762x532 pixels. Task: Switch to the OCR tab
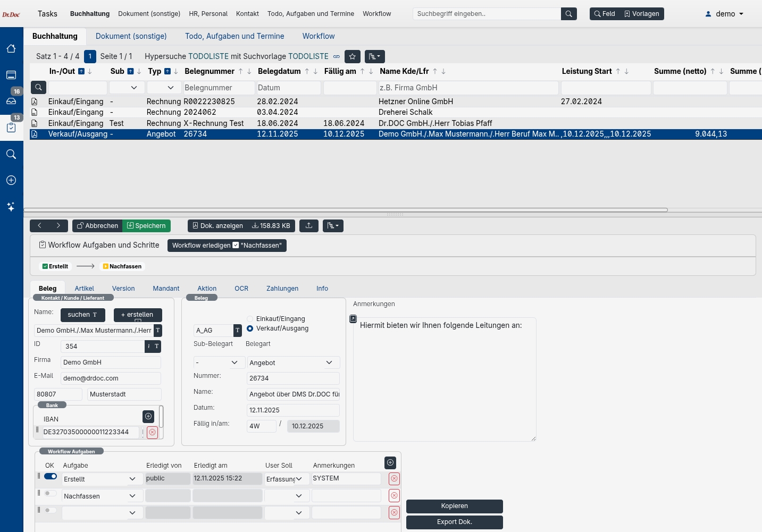(x=241, y=289)
